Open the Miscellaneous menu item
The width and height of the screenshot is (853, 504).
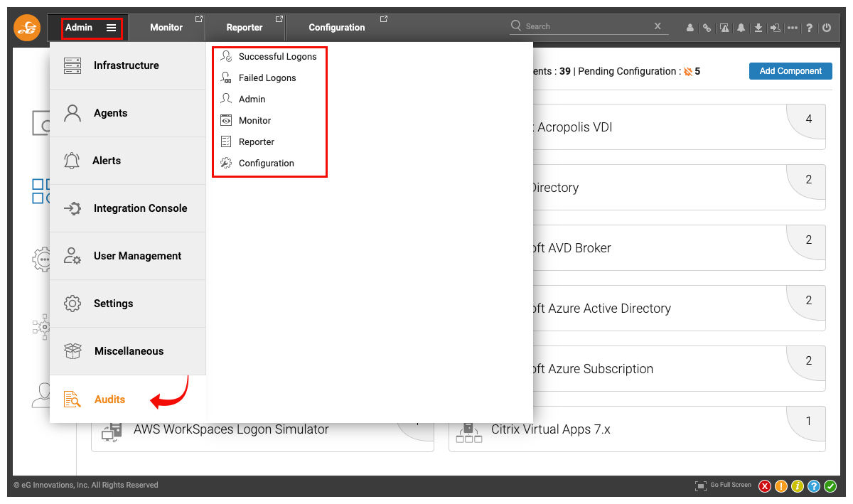pyautogui.click(x=128, y=351)
